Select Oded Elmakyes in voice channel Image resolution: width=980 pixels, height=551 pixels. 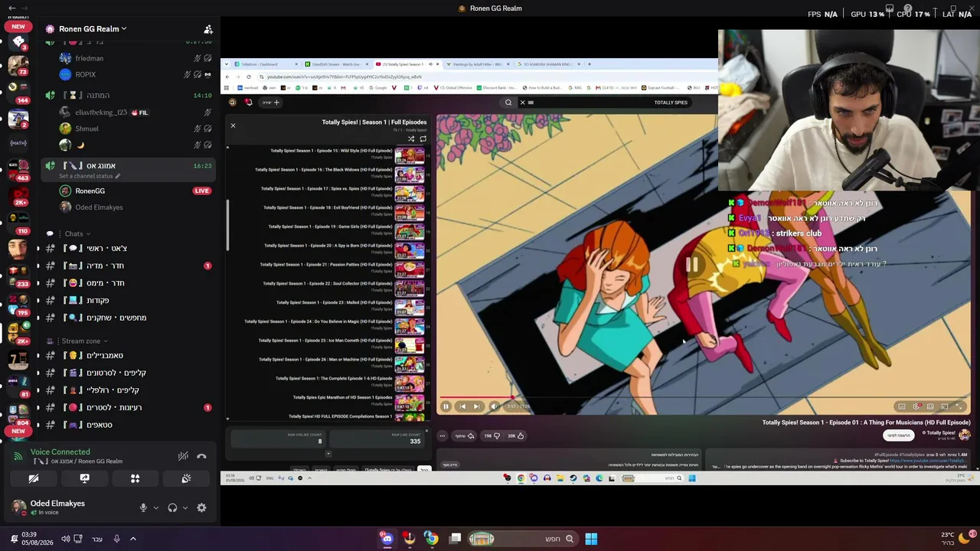tap(129, 207)
